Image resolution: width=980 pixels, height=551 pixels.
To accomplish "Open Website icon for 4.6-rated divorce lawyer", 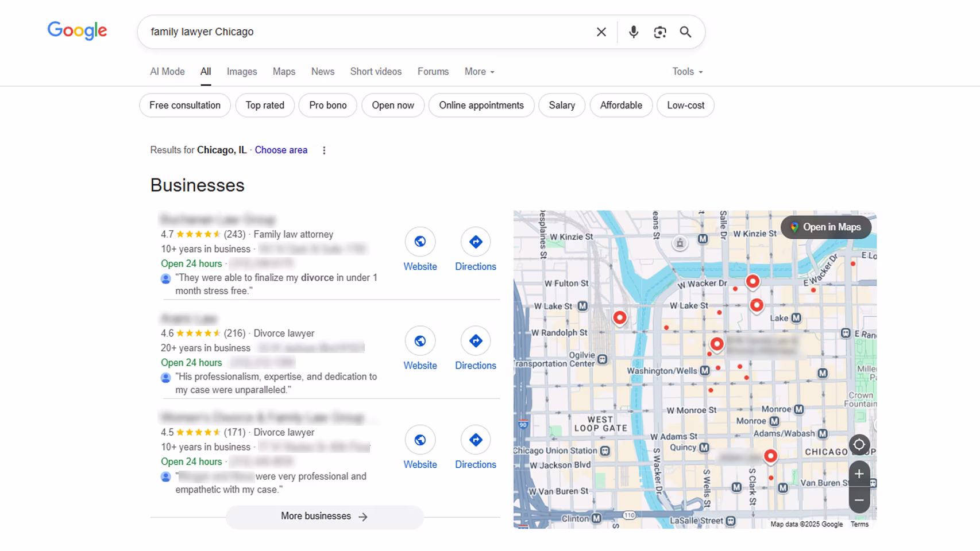I will click(x=420, y=341).
